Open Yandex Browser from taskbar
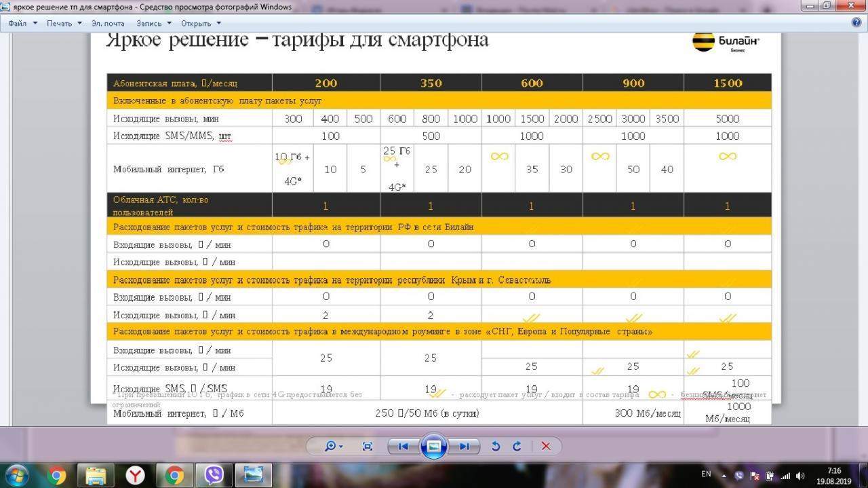Viewport: 868px width, 488px height. (x=135, y=475)
